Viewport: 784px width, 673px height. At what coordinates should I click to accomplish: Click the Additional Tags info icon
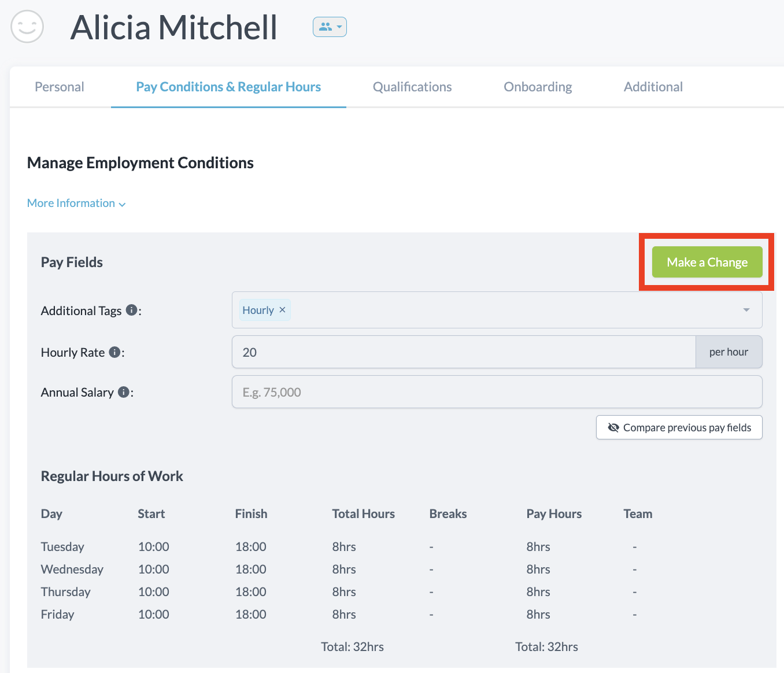(x=131, y=310)
